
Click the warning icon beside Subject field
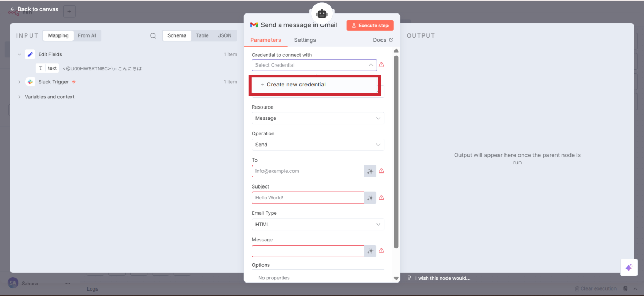tap(382, 198)
